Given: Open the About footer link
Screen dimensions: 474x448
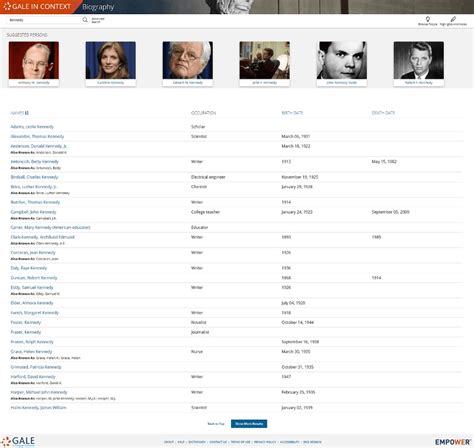Looking at the screenshot, I should [x=169, y=442].
